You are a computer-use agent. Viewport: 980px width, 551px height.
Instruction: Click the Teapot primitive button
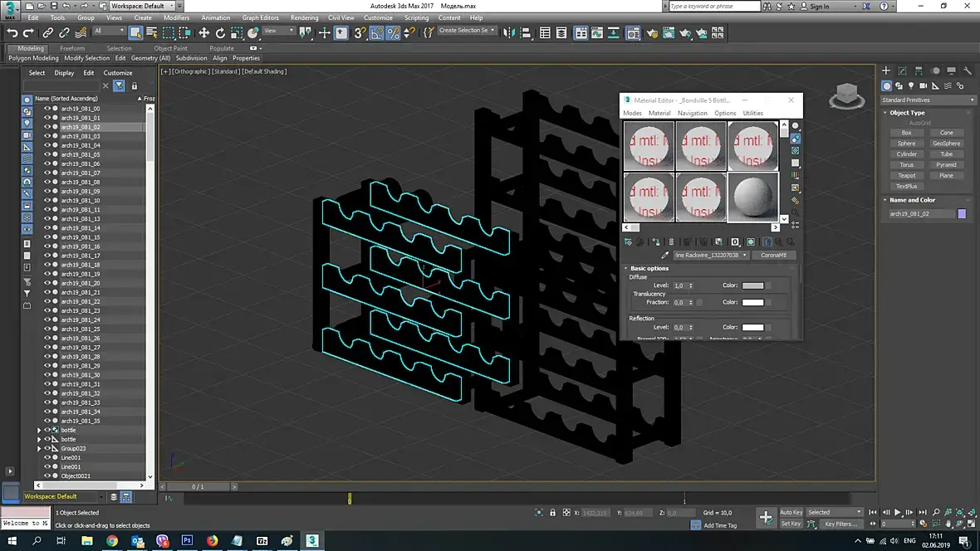(x=906, y=175)
